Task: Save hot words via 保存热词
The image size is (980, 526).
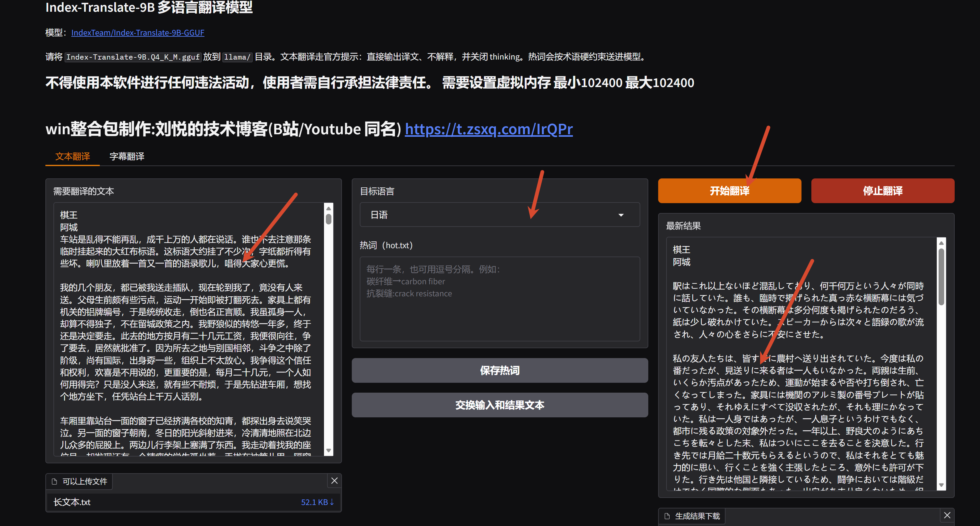Action: pyautogui.click(x=499, y=370)
